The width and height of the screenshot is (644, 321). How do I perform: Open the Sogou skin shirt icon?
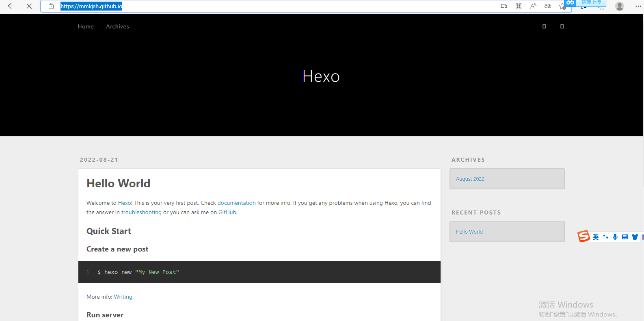(635, 237)
